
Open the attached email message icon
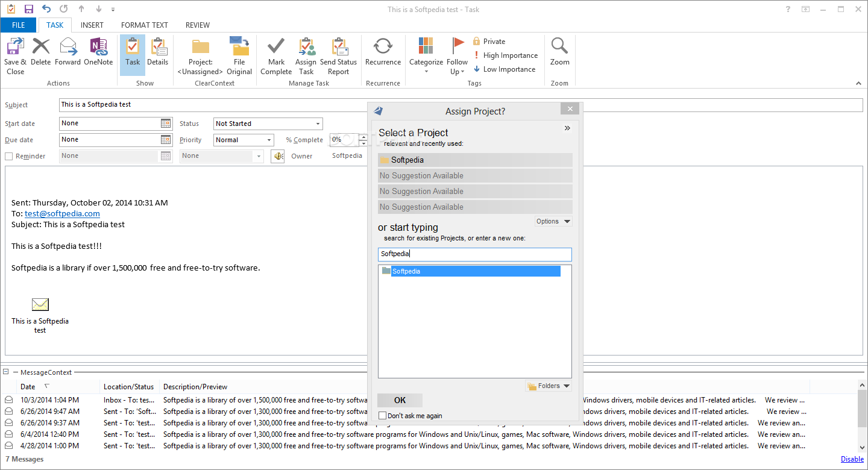(40, 304)
